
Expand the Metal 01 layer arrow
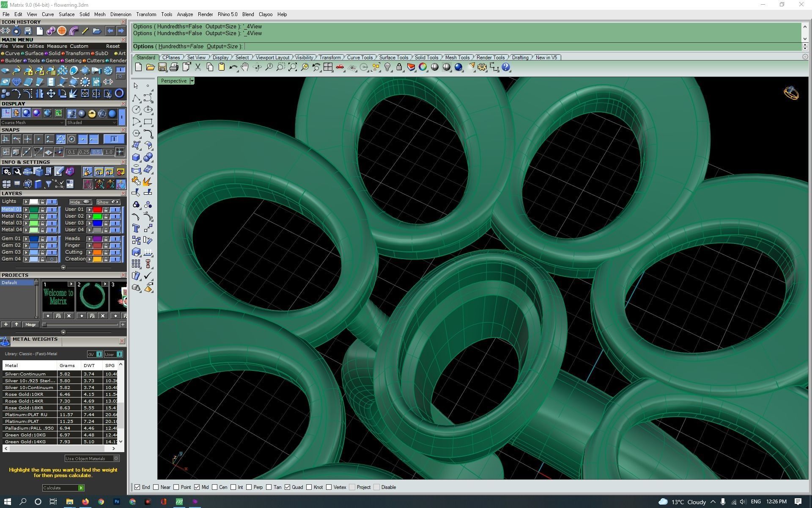26,210
